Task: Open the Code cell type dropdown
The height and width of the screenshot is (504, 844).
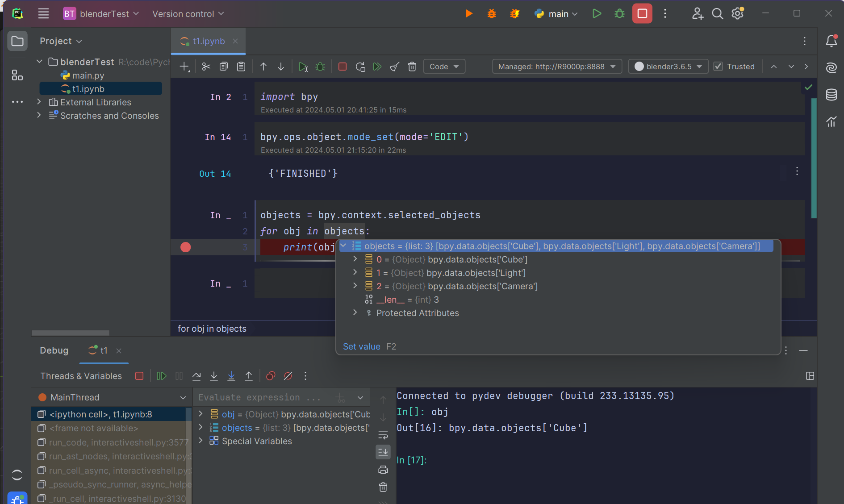Action: click(x=444, y=66)
